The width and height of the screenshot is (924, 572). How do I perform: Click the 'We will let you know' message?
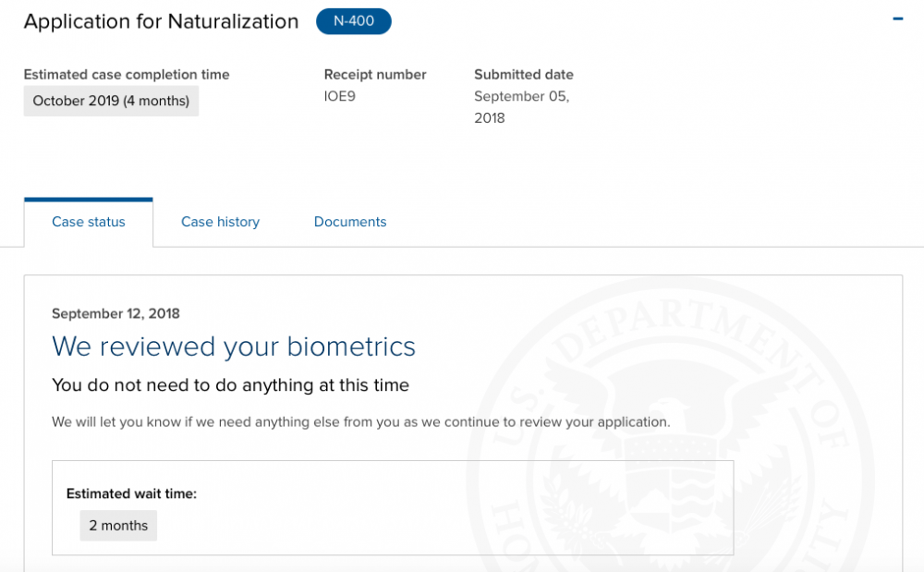360,421
